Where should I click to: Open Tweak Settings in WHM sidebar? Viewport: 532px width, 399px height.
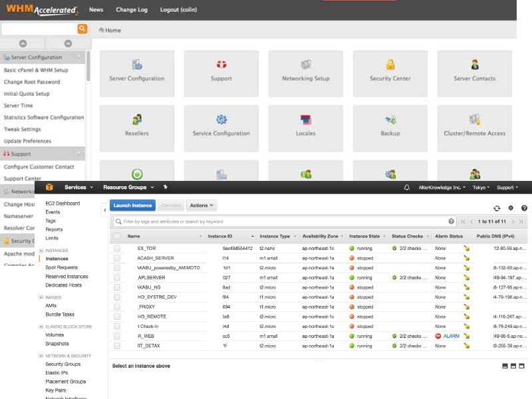(22, 129)
